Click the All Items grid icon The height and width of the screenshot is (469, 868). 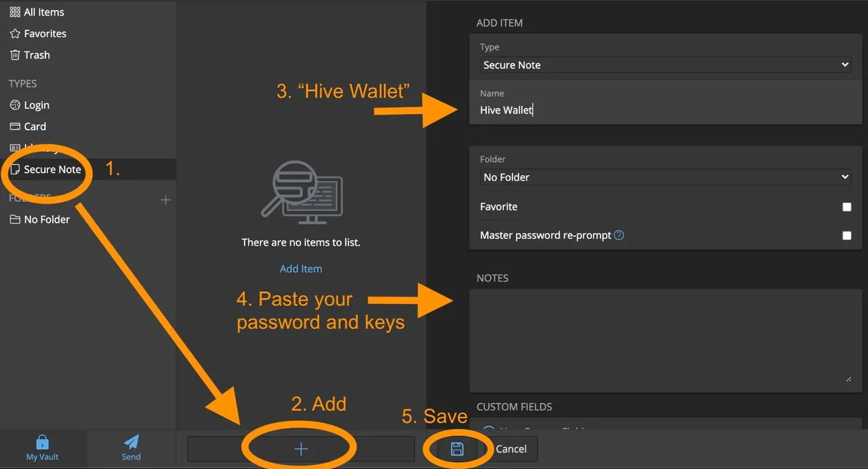tap(15, 12)
